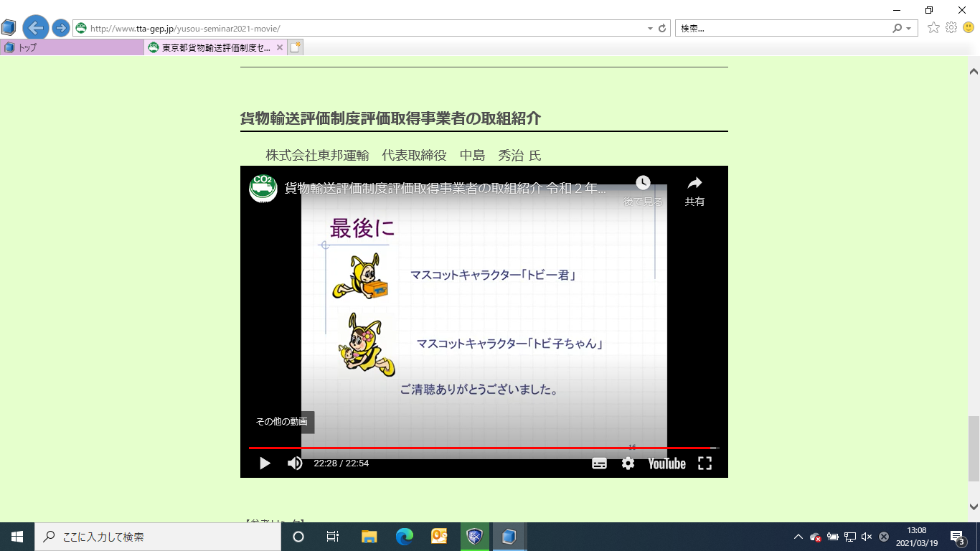Mute the video using the speaker icon

tap(295, 463)
